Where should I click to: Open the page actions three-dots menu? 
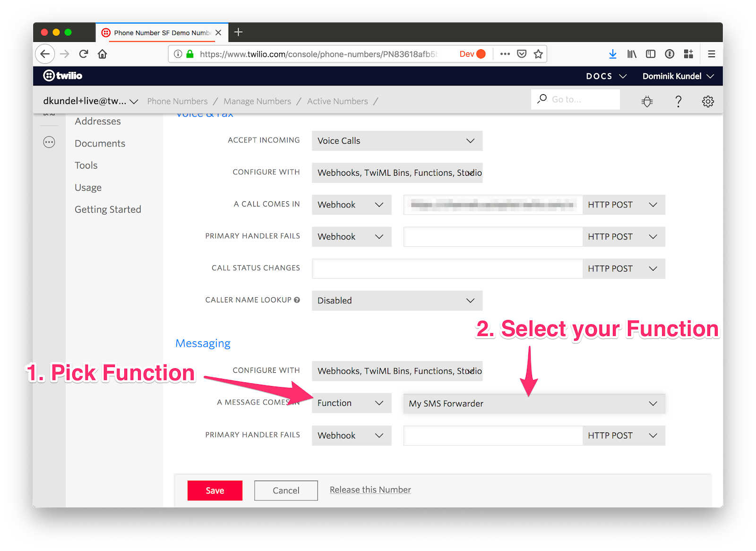(x=505, y=54)
